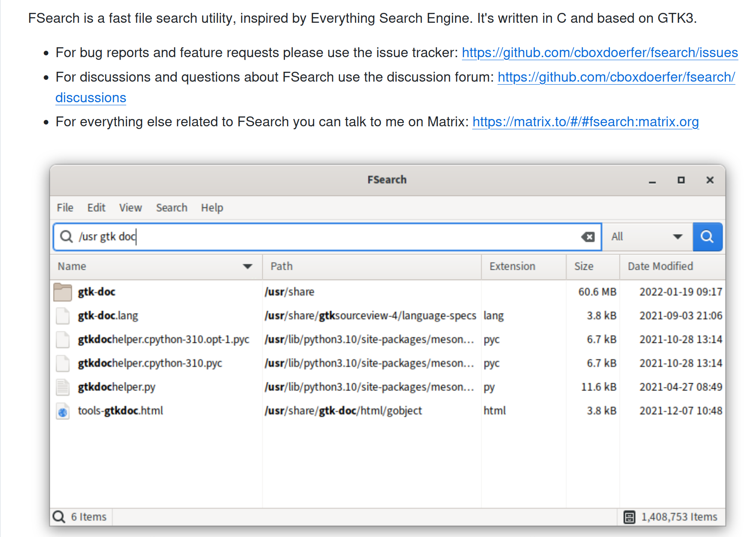756x537 pixels.
Task: Close the FSearch window
Action: [x=710, y=180]
